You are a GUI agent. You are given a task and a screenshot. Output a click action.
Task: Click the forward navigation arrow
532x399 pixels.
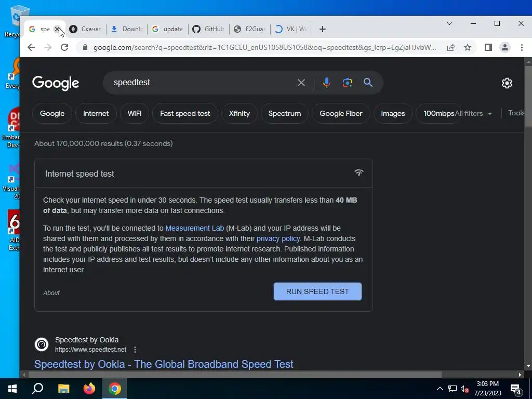(48, 47)
